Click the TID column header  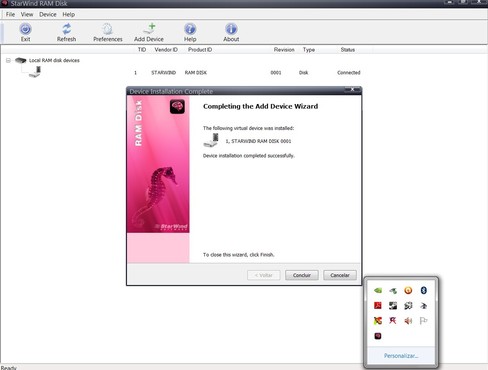pos(142,50)
